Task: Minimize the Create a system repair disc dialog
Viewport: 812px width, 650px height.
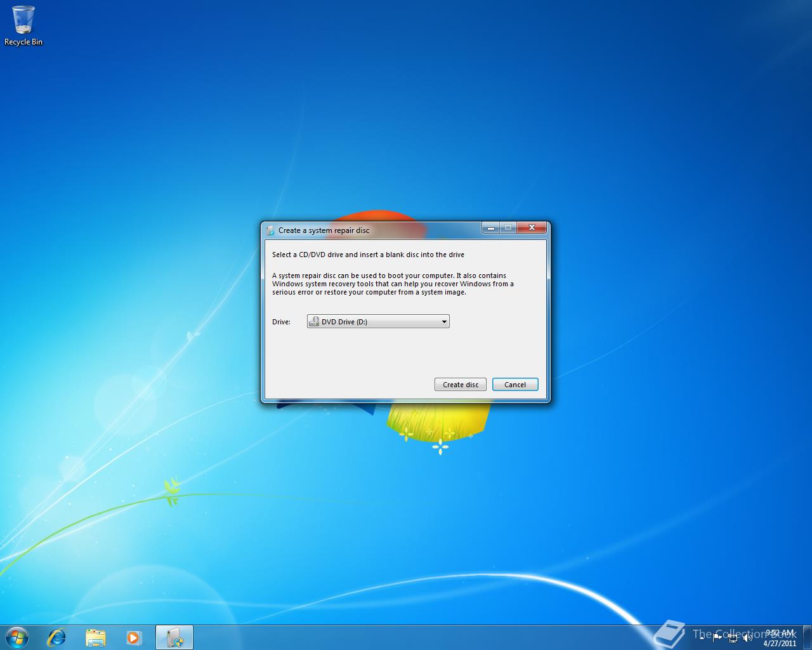Action: [491, 227]
